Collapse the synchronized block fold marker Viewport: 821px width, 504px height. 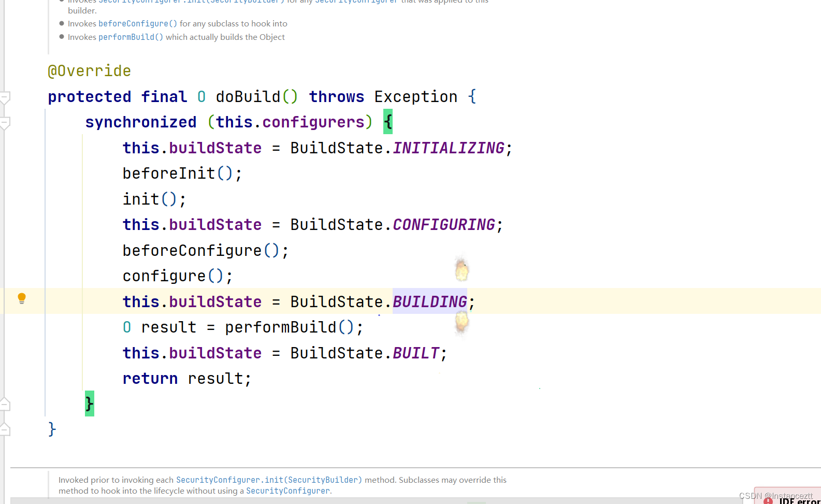pyautogui.click(x=5, y=123)
